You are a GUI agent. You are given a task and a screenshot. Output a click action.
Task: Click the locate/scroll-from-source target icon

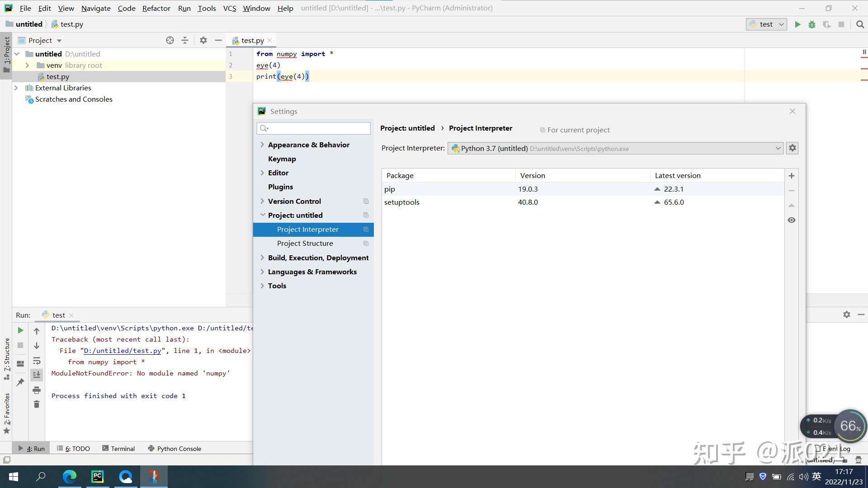(170, 40)
